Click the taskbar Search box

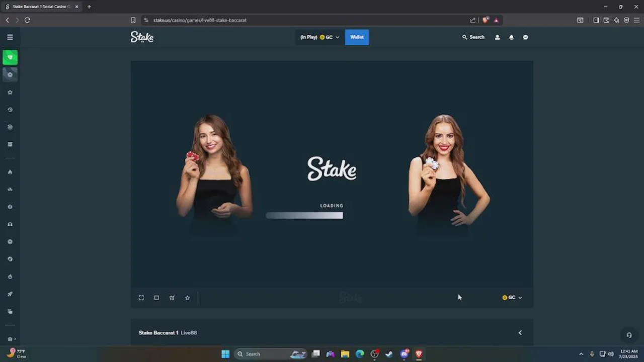tap(271, 354)
